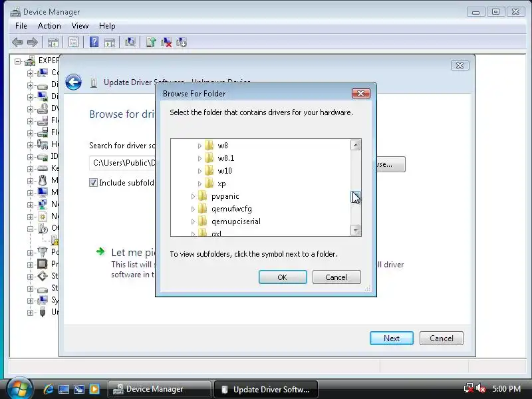
Task: Select the ports connector icon in device tree
Action: (x=43, y=252)
